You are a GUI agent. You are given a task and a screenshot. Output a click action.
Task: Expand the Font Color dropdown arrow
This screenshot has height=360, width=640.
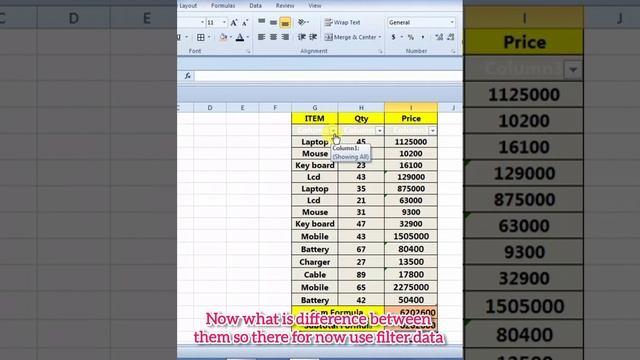[x=247, y=38]
